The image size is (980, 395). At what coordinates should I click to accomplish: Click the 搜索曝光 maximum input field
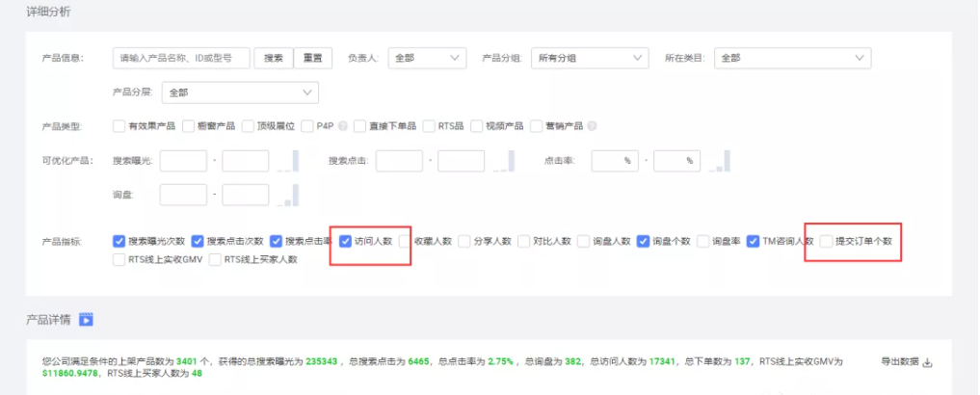(246, 161)
